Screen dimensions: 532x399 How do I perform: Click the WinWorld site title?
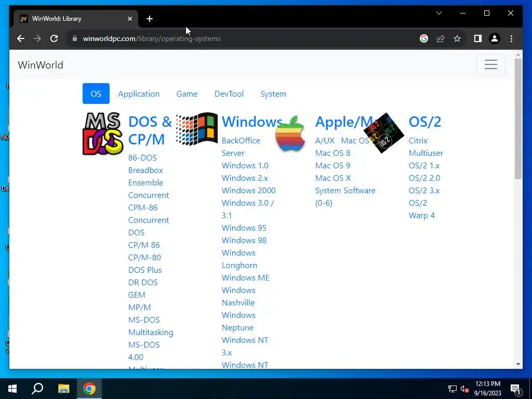click(x=41, y=65)
